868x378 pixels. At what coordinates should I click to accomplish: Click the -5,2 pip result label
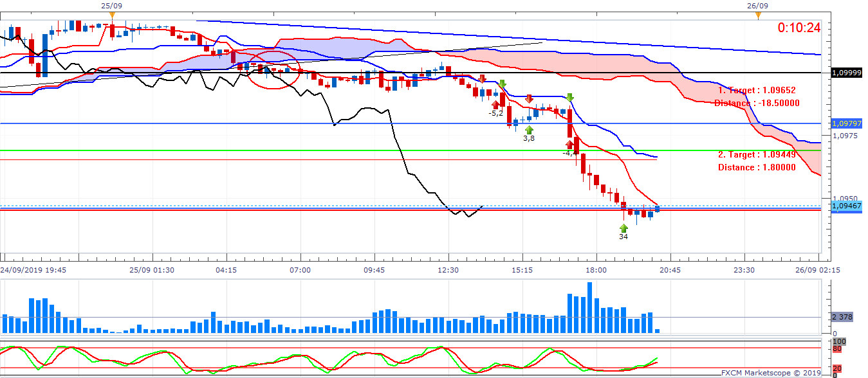pos(496,113)
